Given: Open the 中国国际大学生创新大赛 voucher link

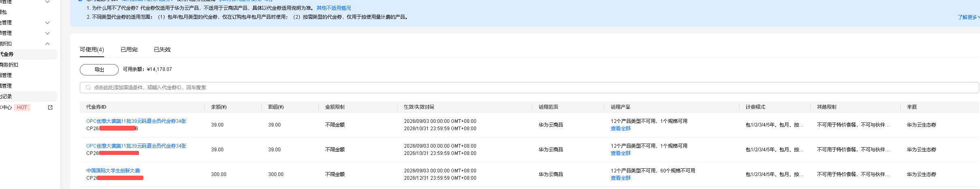Looking at the screenshot, I should point(113,171).
